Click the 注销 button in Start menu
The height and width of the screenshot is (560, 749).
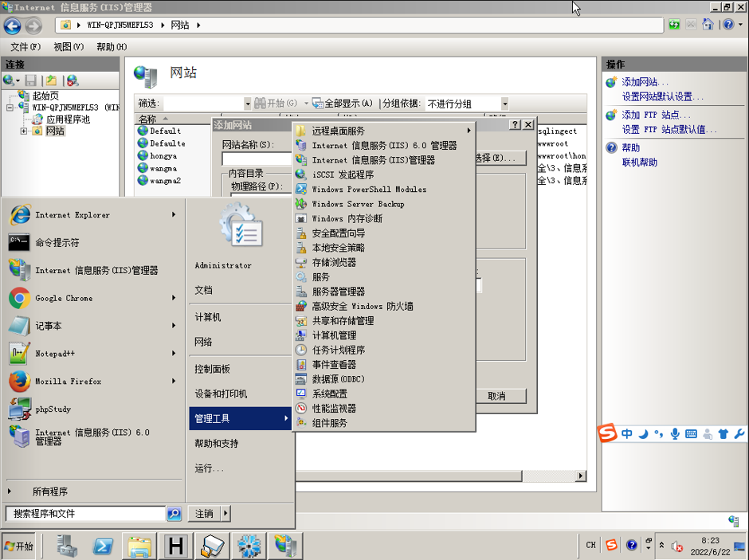205,514
